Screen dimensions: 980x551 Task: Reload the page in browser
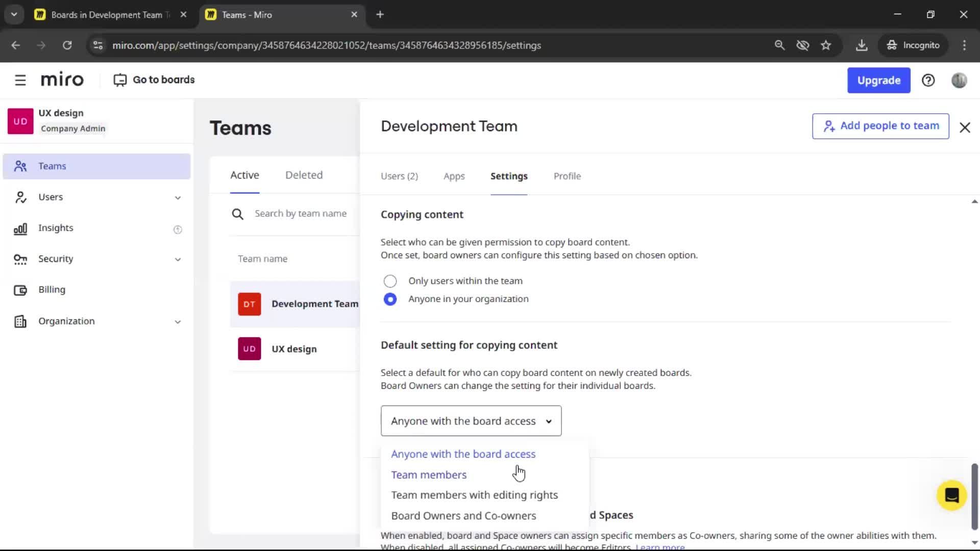(x=67, y=45)
